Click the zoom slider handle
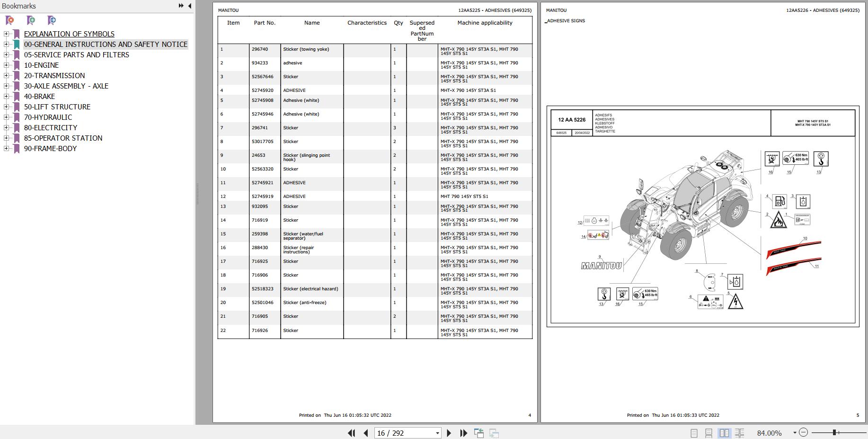 click(x=835, y=432)
